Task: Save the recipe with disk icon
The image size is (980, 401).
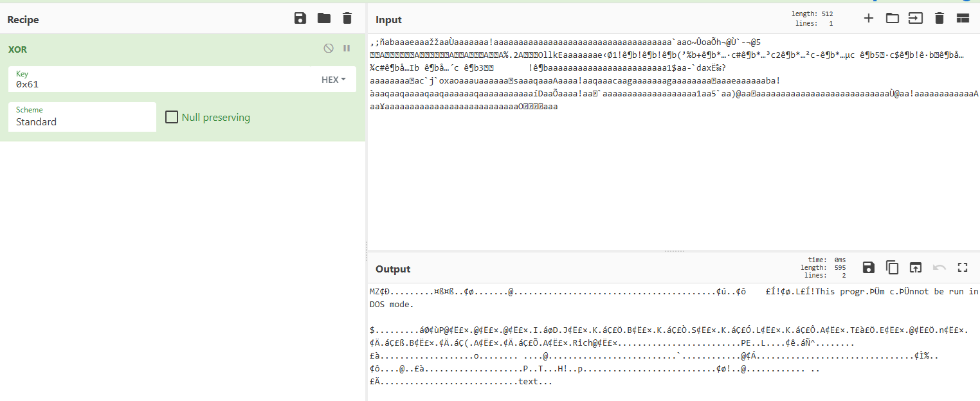Action: click(300, 19)
